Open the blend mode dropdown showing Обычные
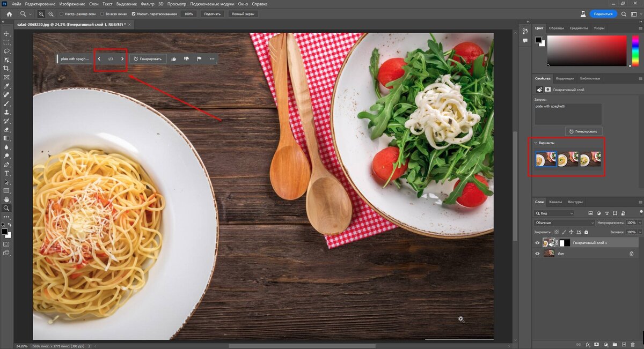Image resolution: width=644 pixels, height=349 pixels. click(x=565, y=222)
